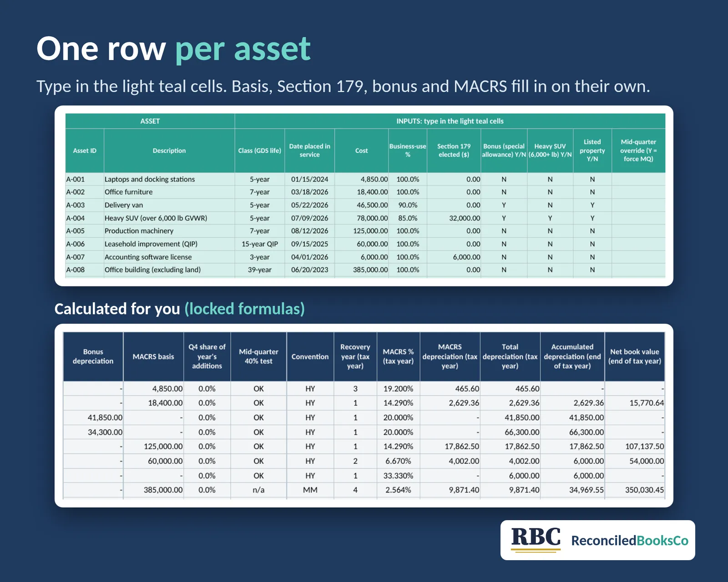The width and height of the screenshot is (728, 582).
Task: Click net book value 107,137.50
Action: [x=635, y=447]
